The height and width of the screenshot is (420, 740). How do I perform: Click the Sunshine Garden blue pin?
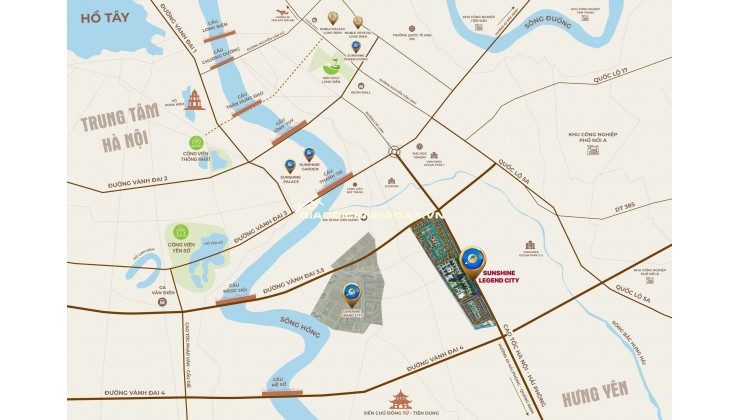(309, 154)
